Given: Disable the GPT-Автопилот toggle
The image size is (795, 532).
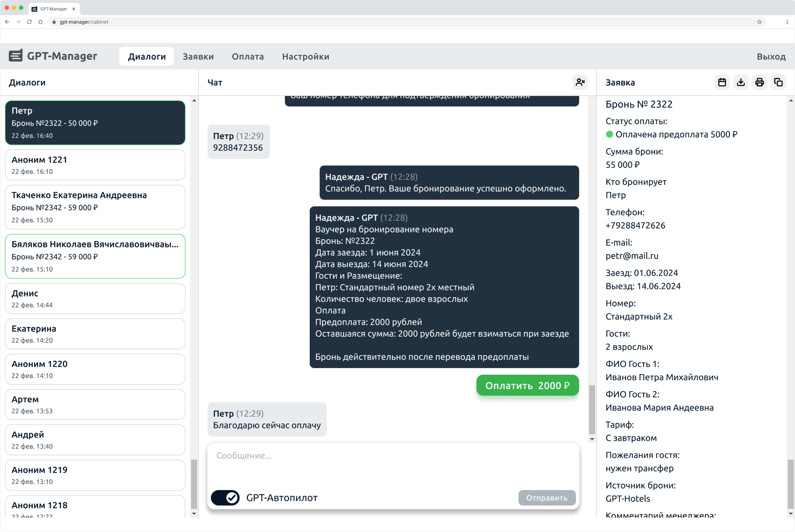Looking at the screenshot, I should click(x=225, y=498).
